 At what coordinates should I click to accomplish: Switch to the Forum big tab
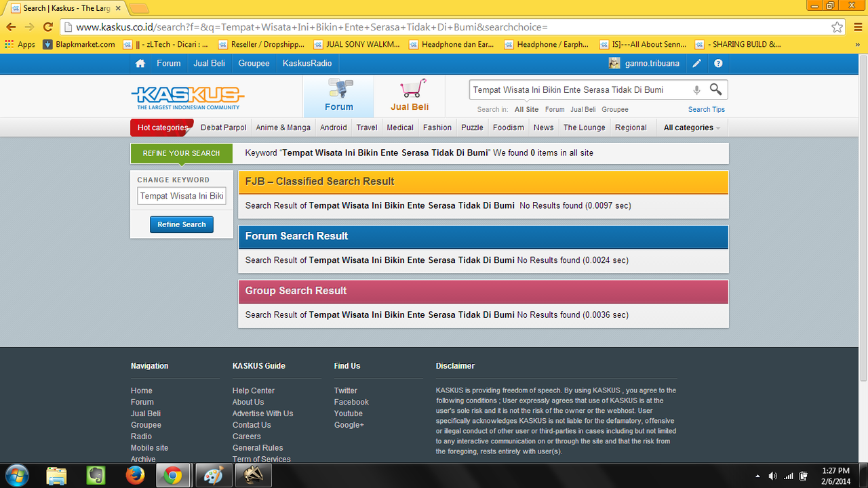pyautogui.click(x=338, y=96)
